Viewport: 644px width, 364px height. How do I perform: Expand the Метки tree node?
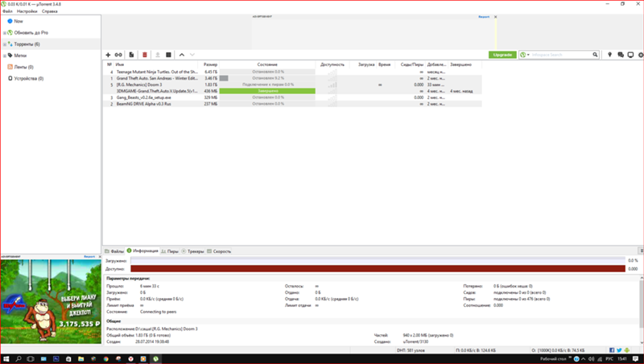point(5,56)
